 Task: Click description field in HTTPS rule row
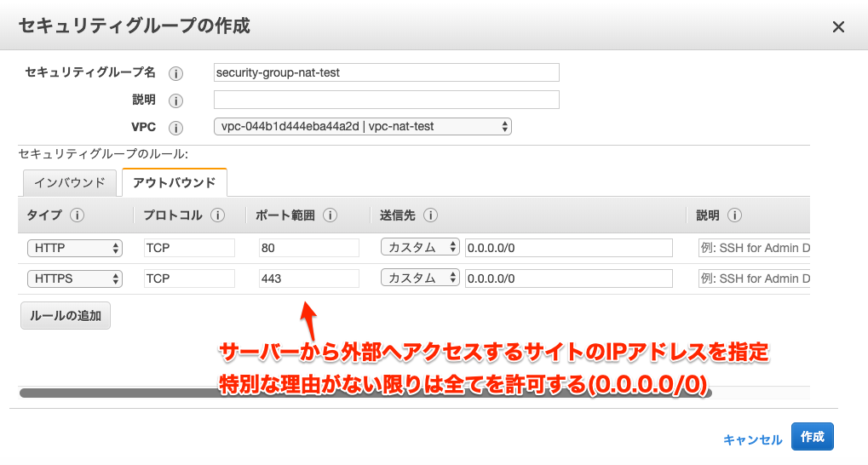tap(754, 278)
